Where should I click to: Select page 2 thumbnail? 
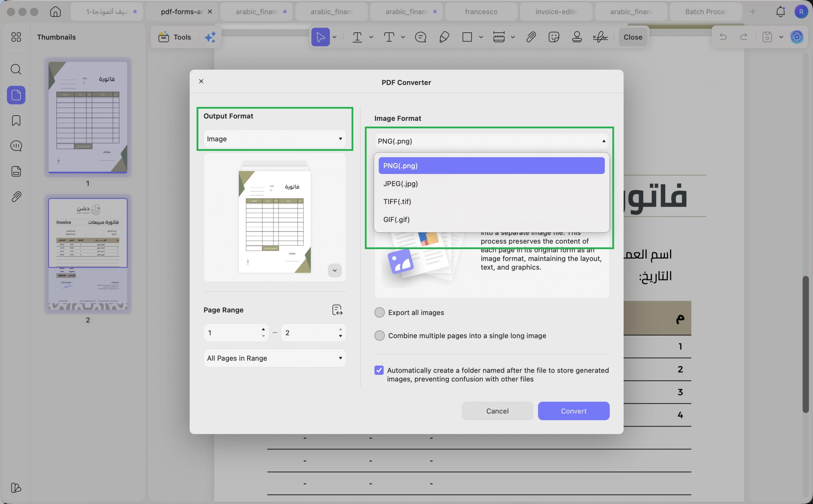[x=88, y=254]
